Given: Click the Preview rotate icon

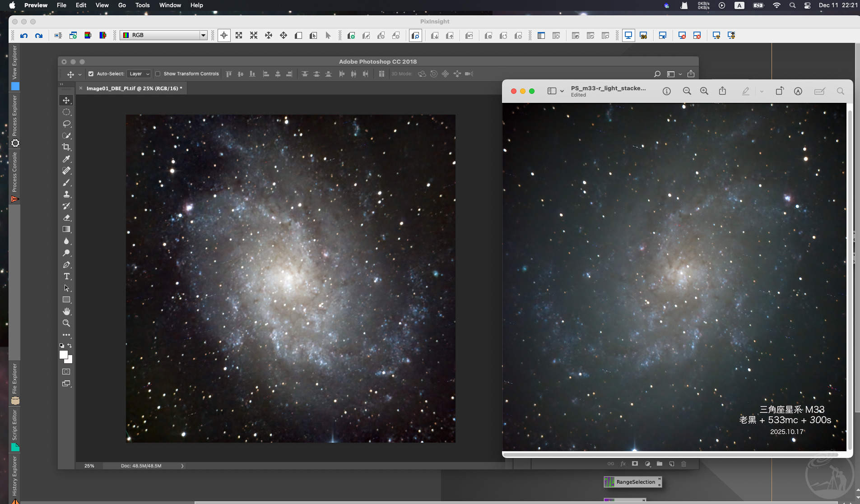Looking at the screenshot, I should (779, 91).
